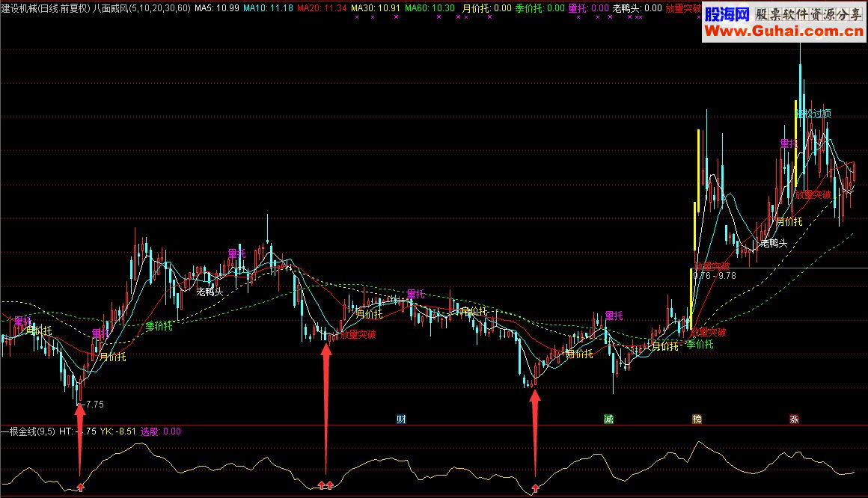Open the orange 榜 marker icon
This screenshot has width=868, height=498.
pyautogui.click(x=697, y=419)
